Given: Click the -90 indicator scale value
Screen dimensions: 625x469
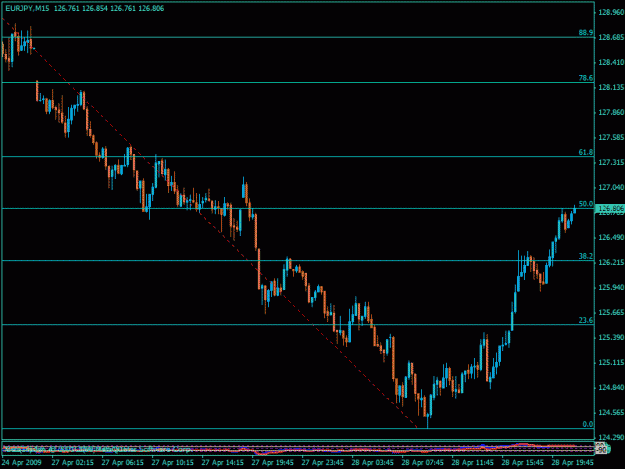Looking at the screenshot, I should click(601, 450).
